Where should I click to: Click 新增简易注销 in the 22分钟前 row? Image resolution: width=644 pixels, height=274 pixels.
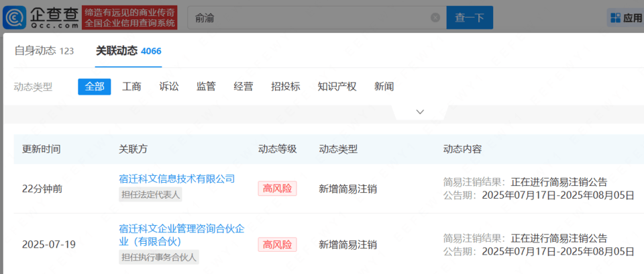[348, 189]
